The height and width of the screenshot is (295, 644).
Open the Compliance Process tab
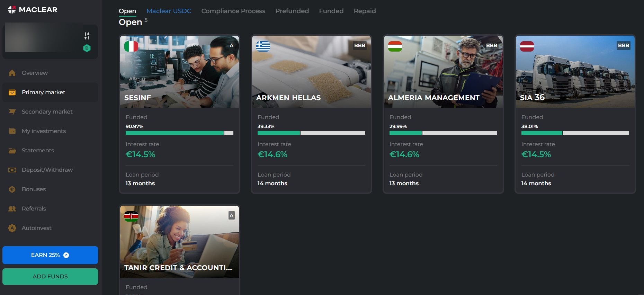point(233,11)
